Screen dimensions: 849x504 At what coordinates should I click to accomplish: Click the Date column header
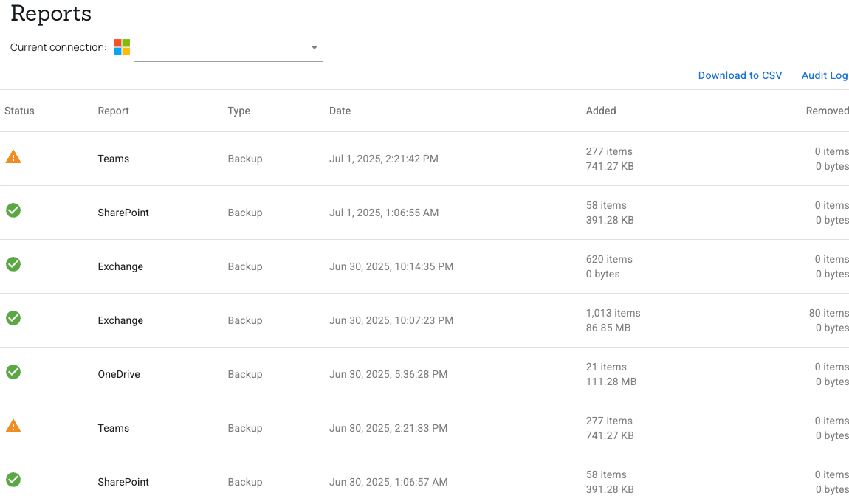[x=340, y=111]
